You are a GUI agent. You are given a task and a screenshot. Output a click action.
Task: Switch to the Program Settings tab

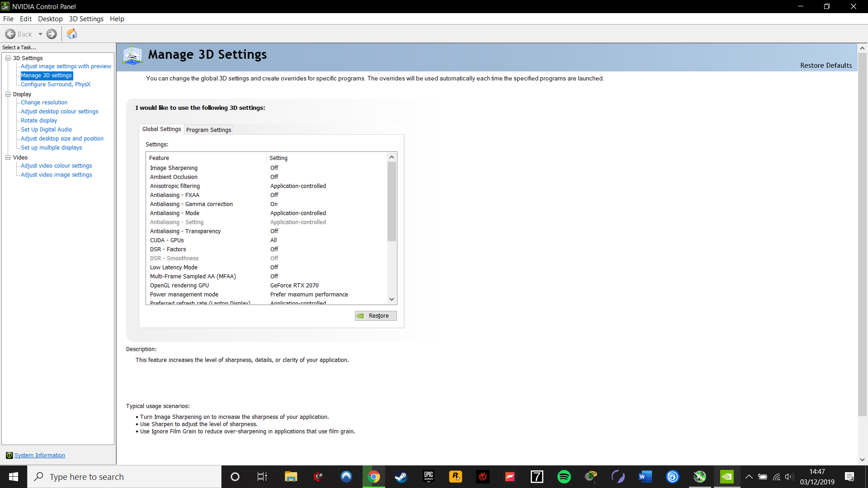(x=208, y=130)
